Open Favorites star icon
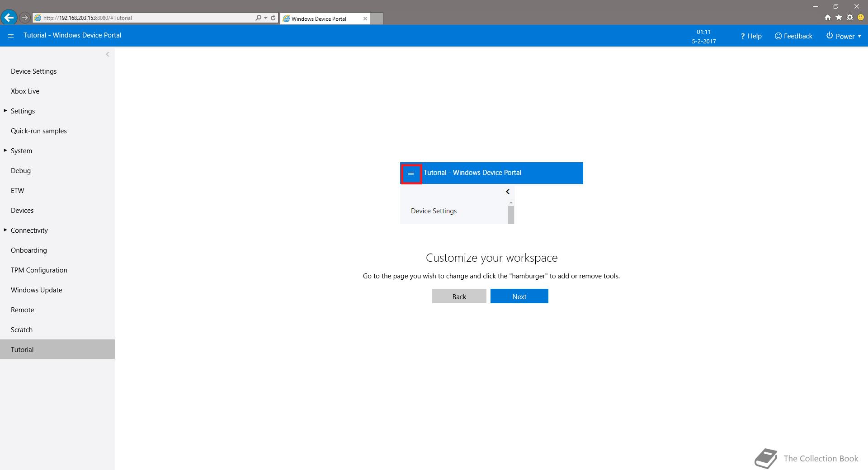 pyautogui.click(x=839, y=17)
